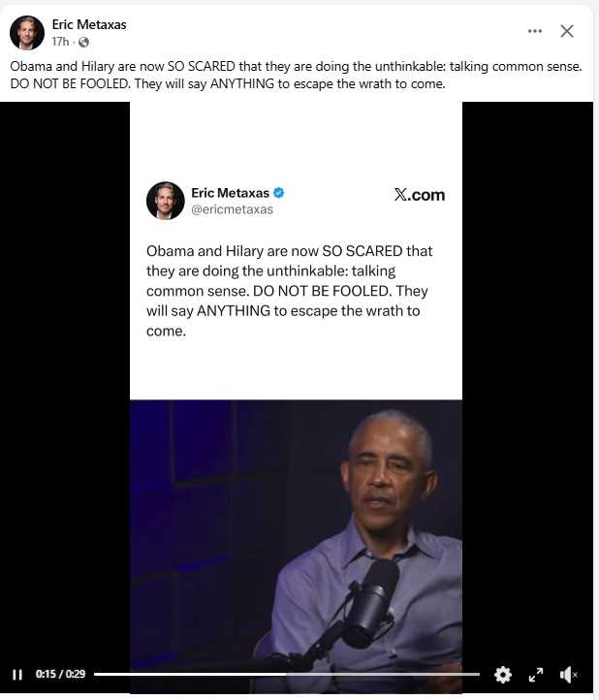
Task: Click the tweet text in the video
Action: pos(289,291)
